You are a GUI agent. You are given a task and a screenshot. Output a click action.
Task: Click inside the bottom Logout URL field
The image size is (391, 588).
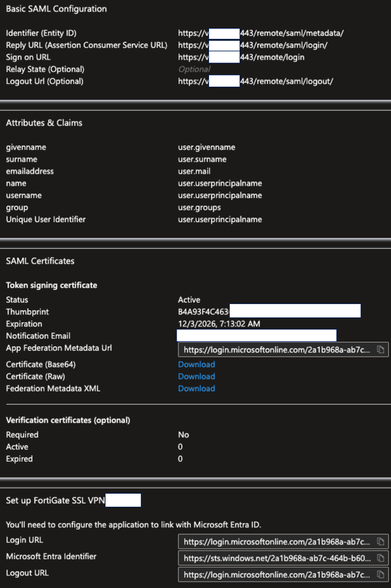point(277,574)
